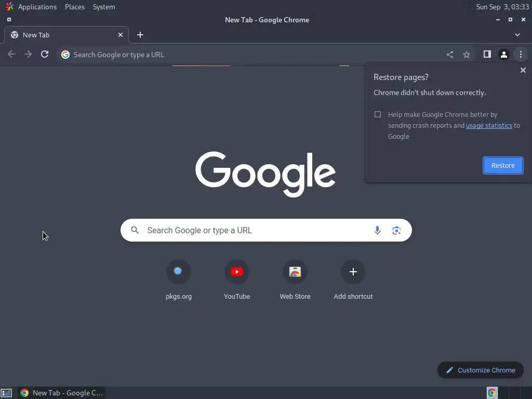Open the Places menu
This screenshot has width=532, height=399.
(75, 7)
